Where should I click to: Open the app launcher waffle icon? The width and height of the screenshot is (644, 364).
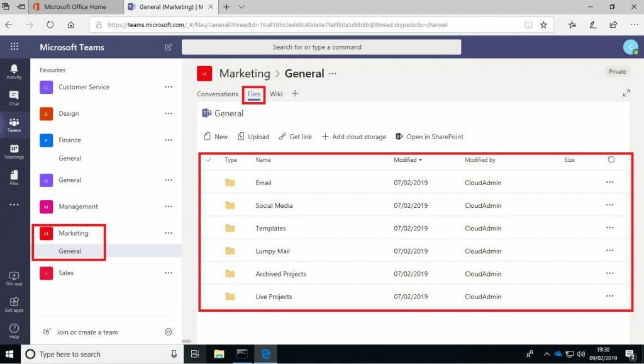coord(14,47)
